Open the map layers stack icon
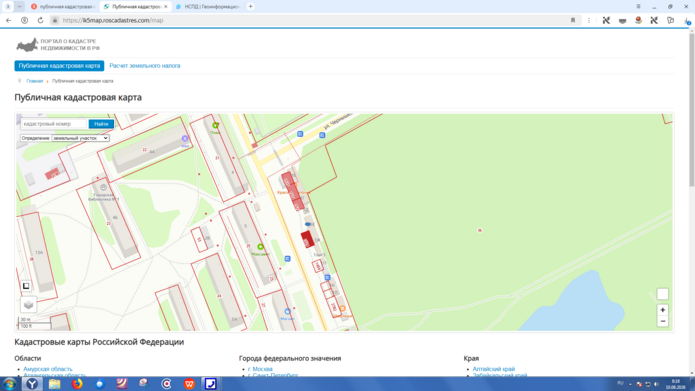Image resolution: width=695 pixels, height=391 pixels. 28,305
